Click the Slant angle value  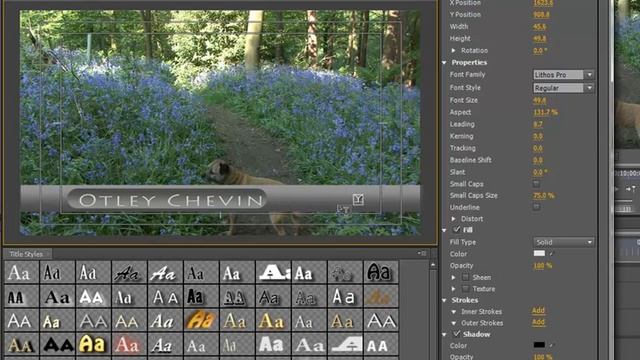[x=540, y=172]
